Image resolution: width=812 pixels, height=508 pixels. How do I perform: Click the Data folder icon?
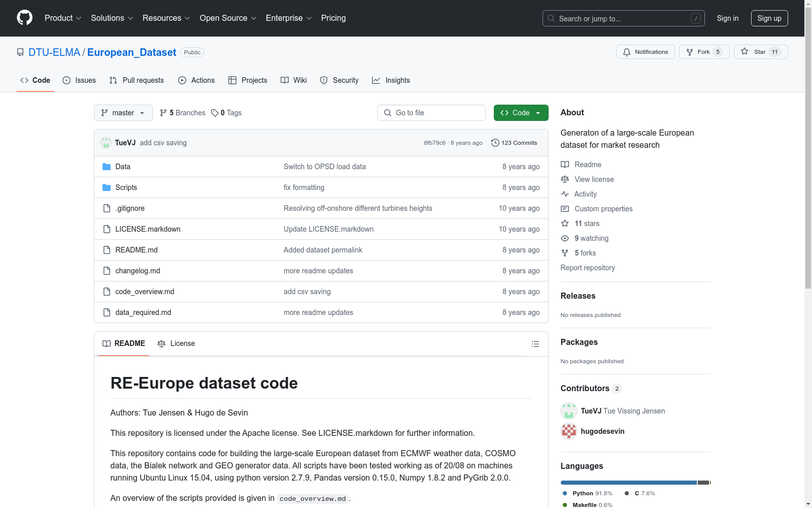107,167
